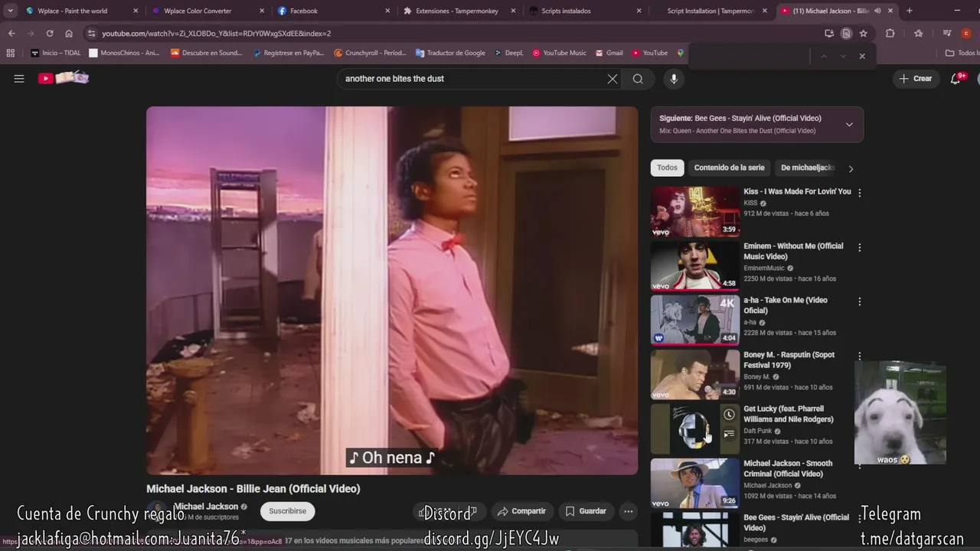The width and height of the screenshot is (980, 551).
Task: Click the Crear button
Action: [x=916, y=79]
